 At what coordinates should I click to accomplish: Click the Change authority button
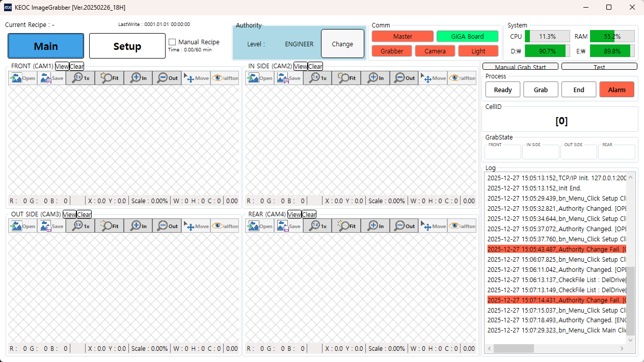(x=342, y=44)
